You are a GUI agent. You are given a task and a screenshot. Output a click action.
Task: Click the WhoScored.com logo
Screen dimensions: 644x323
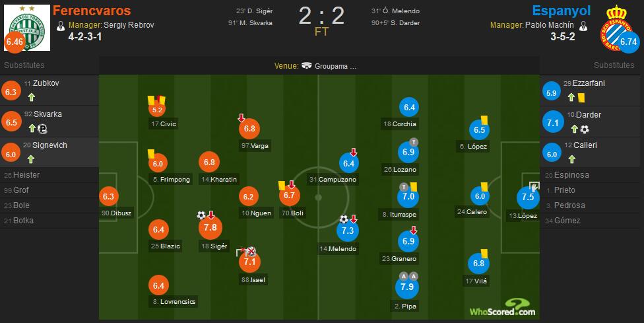tap(503, 308)
